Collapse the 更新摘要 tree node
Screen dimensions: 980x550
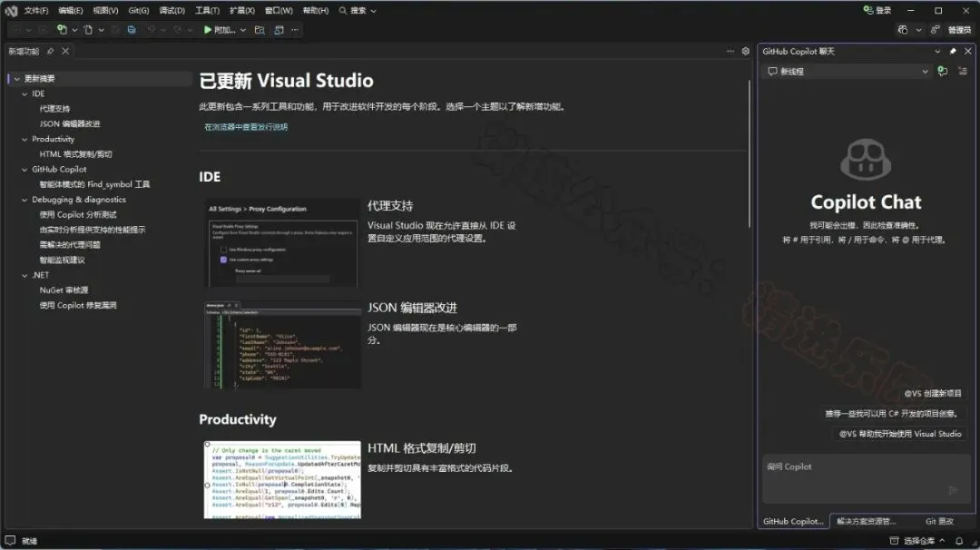coord(17,79)
